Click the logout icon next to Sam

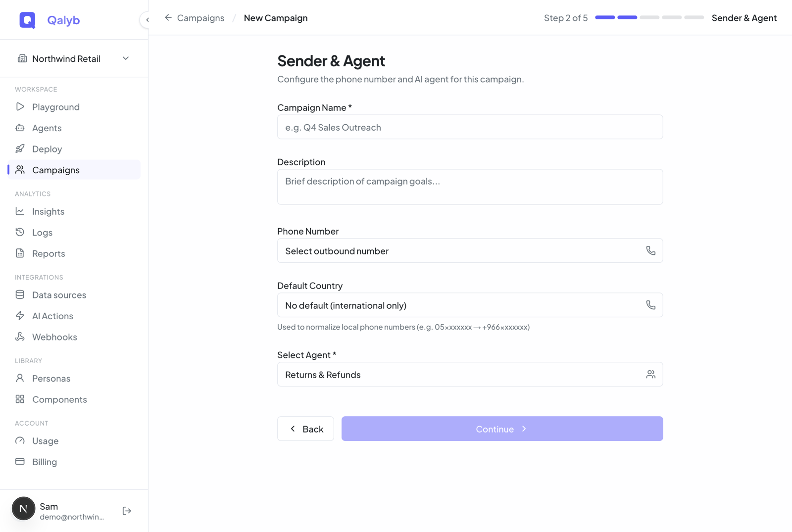pos(127,511)
